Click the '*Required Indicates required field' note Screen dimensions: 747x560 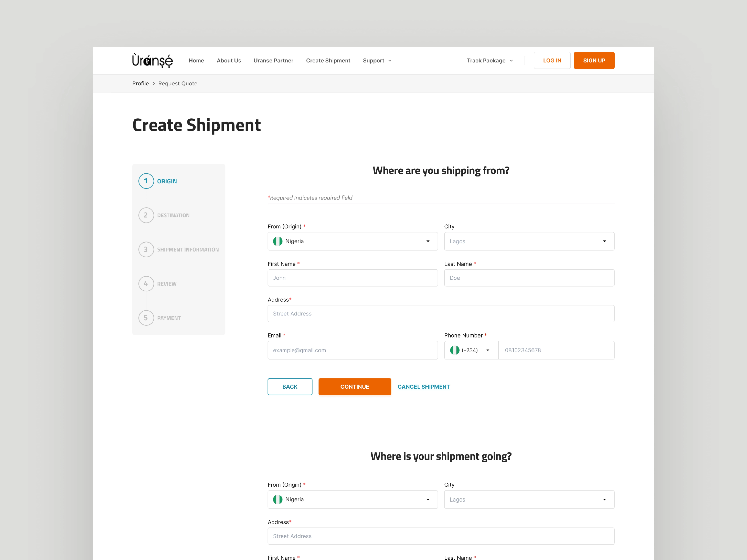tap(310, 198)
